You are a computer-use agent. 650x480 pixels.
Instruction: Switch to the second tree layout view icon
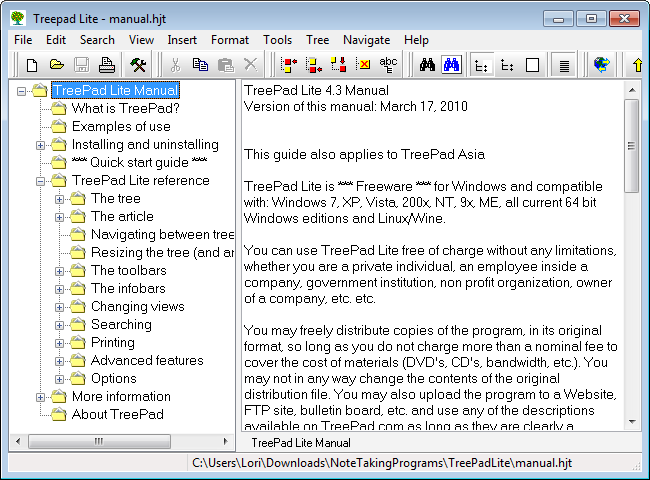click(507, 65)
